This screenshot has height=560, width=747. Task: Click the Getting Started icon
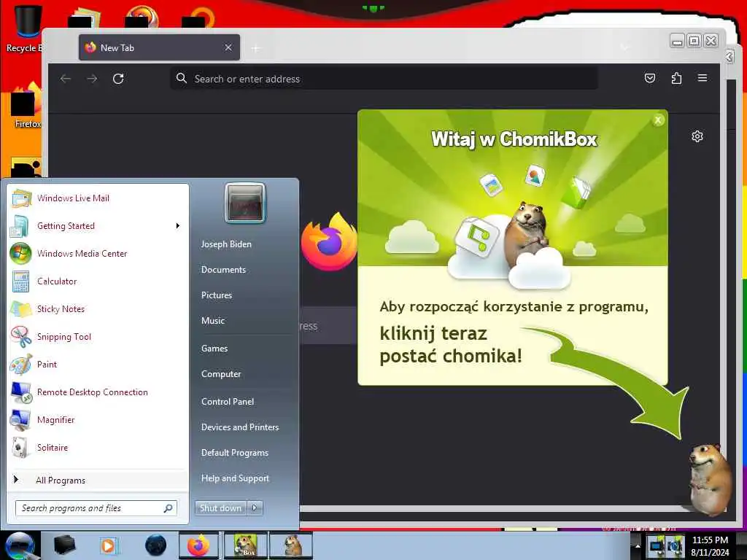pos(20,226)
